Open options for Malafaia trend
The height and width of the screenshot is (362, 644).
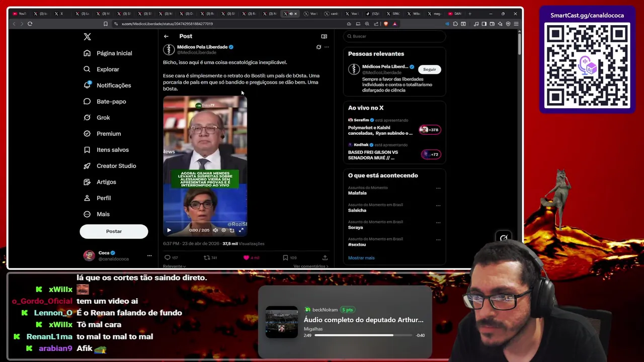(438, 188)
